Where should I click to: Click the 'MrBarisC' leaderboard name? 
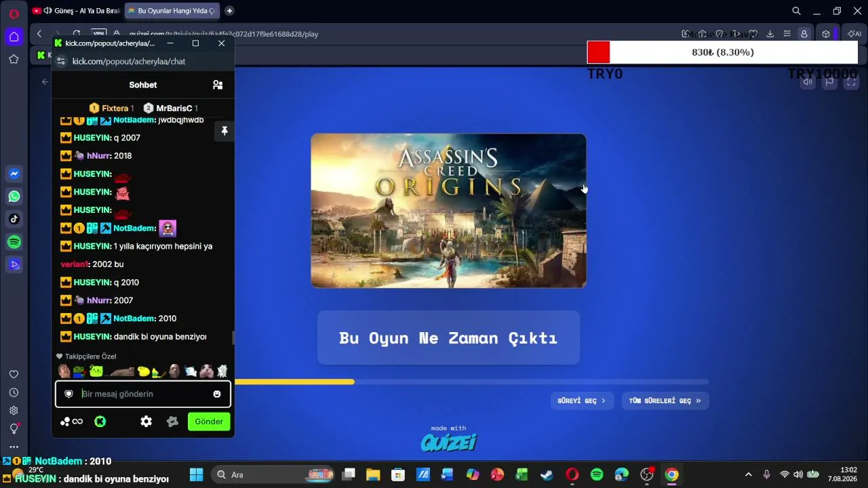(x=174, y=108)
